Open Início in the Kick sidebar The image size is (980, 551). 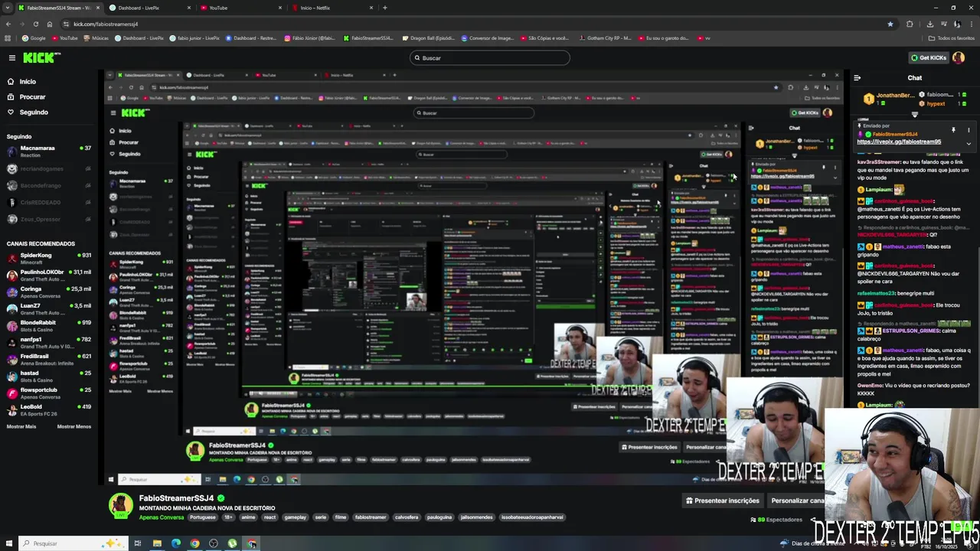[x=28, y=81]
